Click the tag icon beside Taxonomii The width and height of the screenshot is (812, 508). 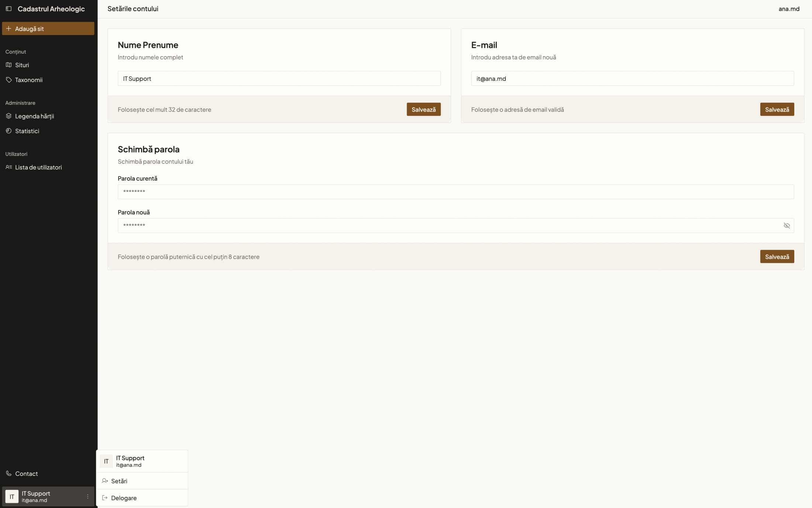pos(8,80)
